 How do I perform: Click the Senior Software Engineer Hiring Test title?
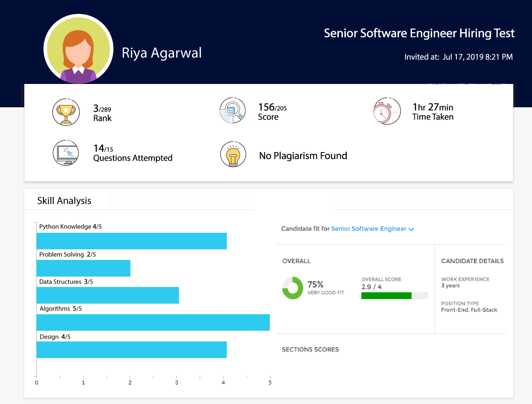419,34
